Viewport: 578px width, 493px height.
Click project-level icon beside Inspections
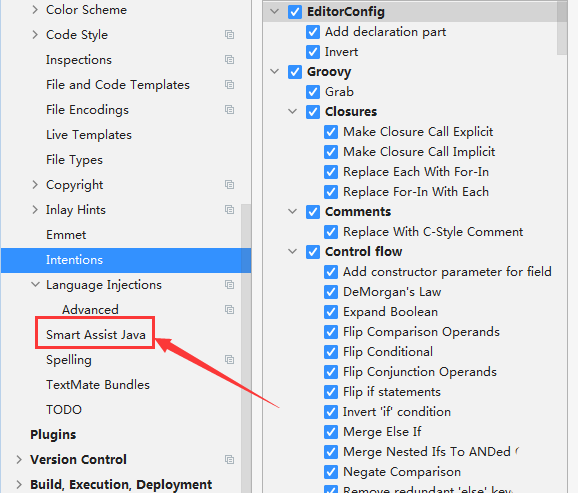229,60
